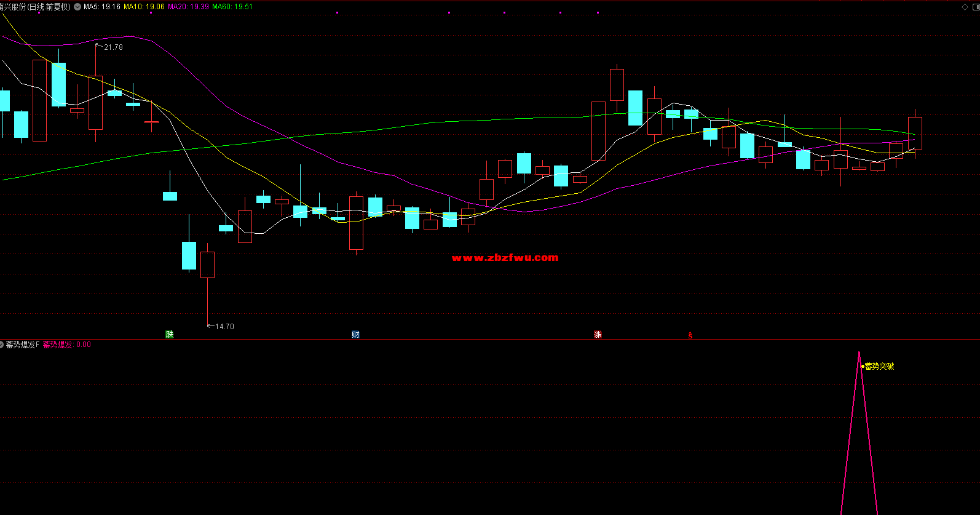This screenshot has width=980, height=515.
Task: Click the yellow 蓄势突破 signal label
Action: [879, 366]
